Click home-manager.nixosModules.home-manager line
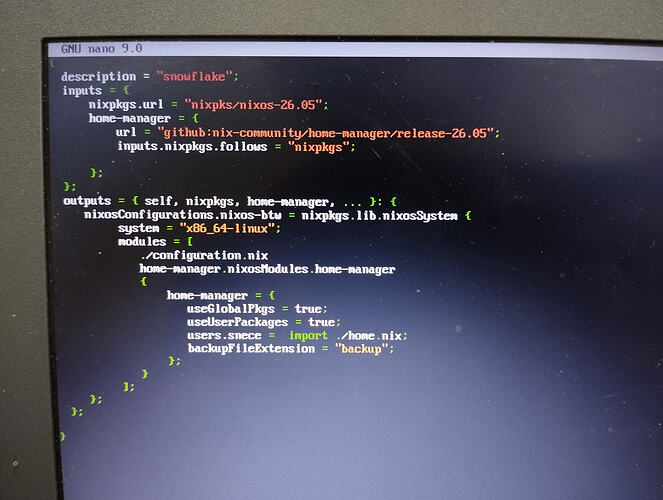The width and height of the screenshot is (663, 500). point(267,269)
